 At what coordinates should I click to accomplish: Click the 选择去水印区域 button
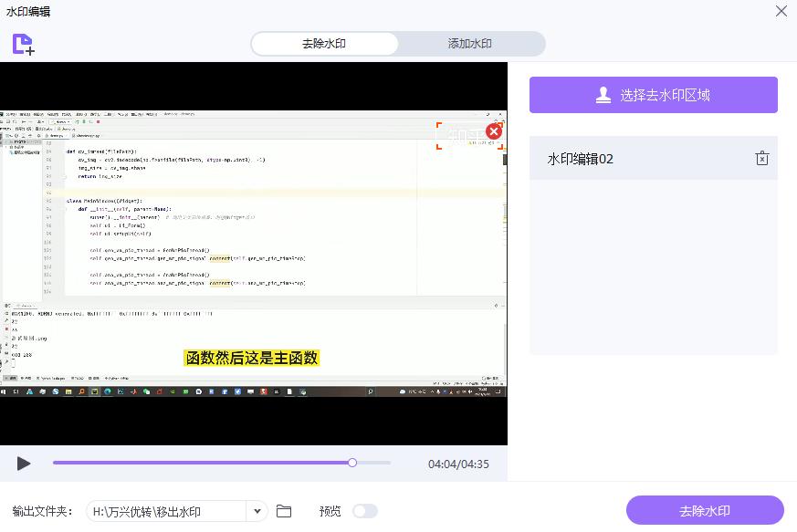[652, 94]
